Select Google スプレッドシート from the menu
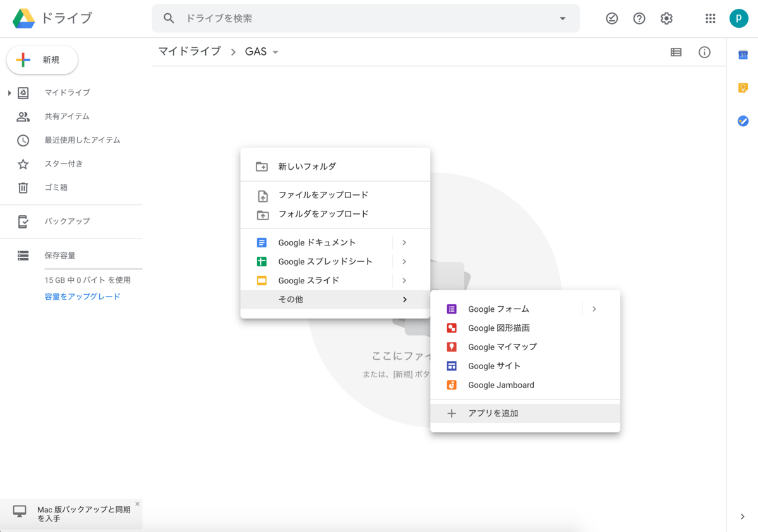The height and width of the screenshot is (532, 758). tap(325, 261)
